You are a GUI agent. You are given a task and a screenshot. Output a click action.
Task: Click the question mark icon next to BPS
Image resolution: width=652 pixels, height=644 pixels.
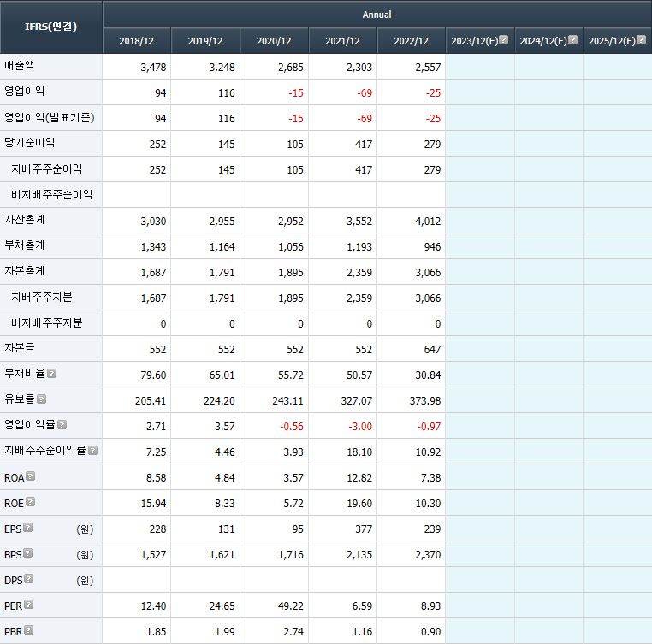click(x=28, y=553)
